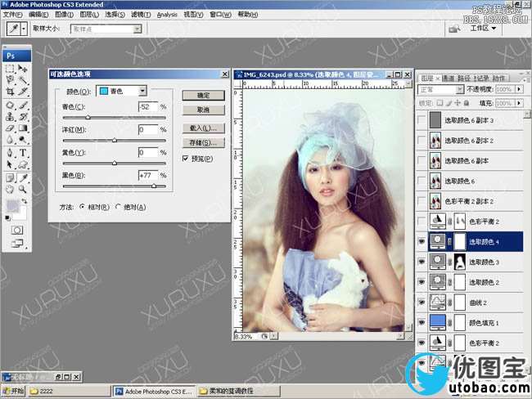Viewport: 532px width, 399px height.
Task: Open the eyedropper tool preset picker arrow
Action: (24, 29)
